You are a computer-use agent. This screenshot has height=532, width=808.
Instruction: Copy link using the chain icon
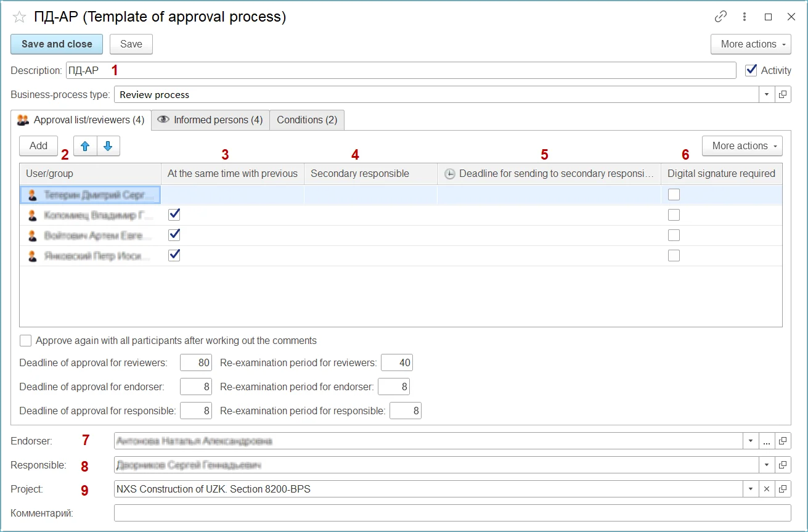(720, 17)
